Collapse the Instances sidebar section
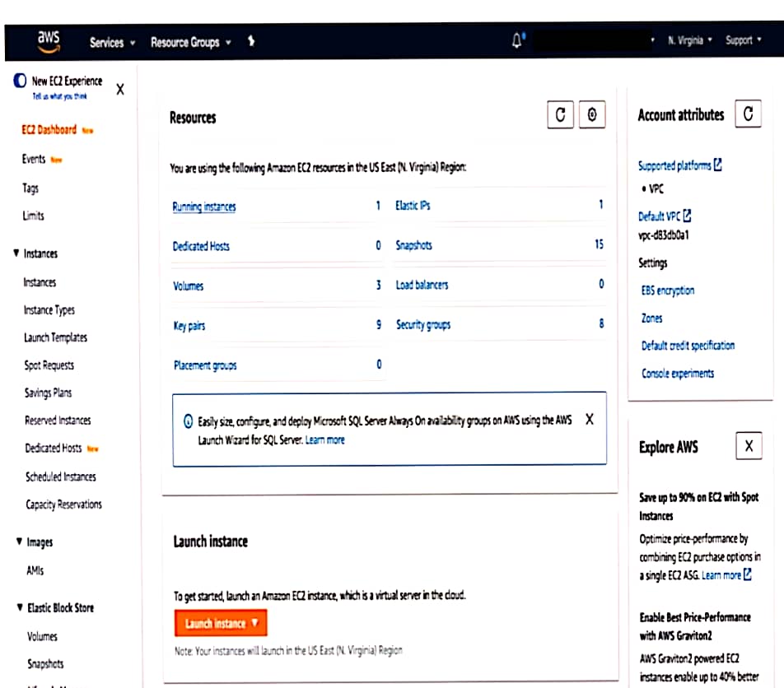 point(16,253)
